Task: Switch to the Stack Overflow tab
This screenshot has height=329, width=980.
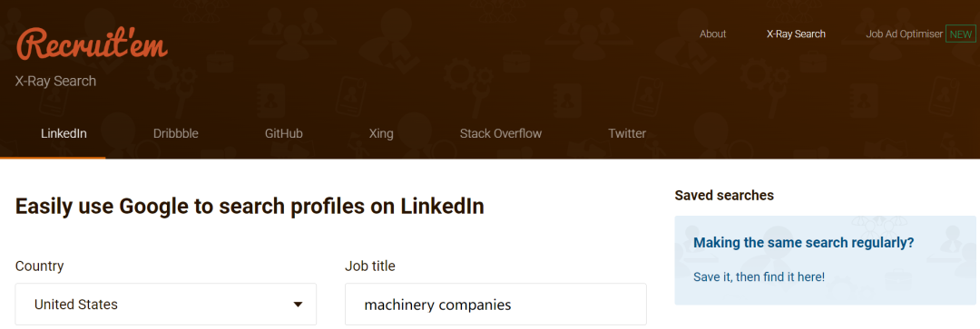Action: (x=501, y=133)
